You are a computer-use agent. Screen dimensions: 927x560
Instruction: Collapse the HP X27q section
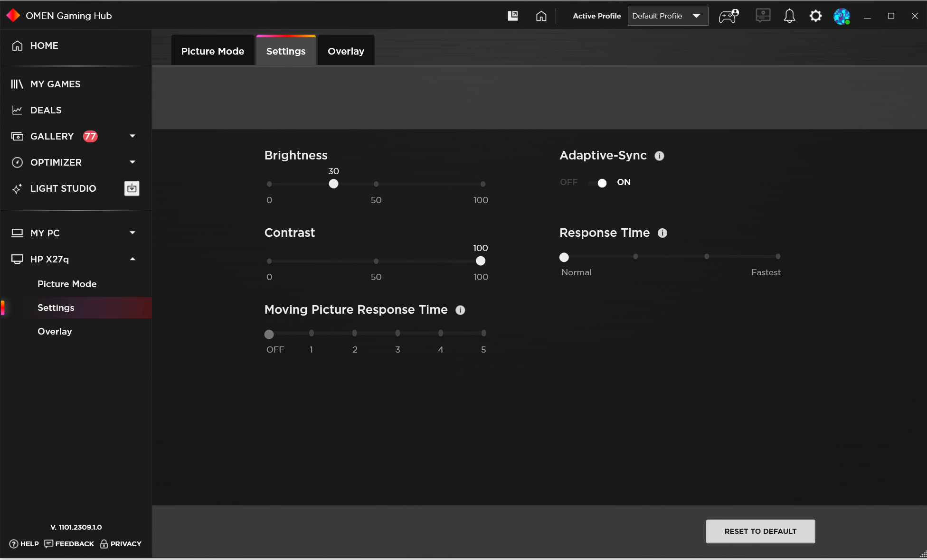coord(132,259)
